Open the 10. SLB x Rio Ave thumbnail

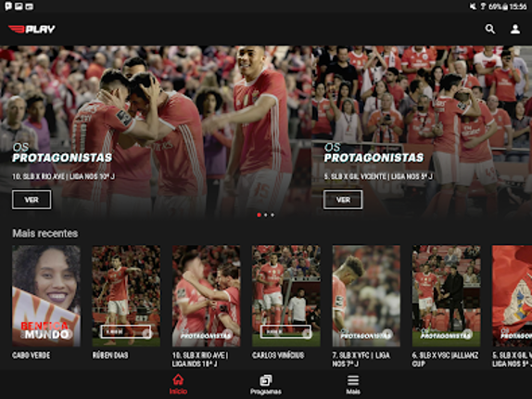click(x=207, y=296)
